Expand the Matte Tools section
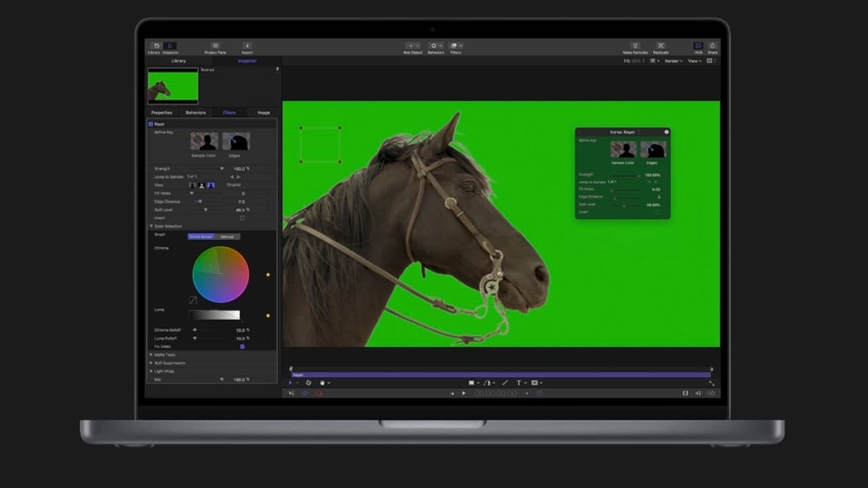868x488 pixels. (151, 354)
